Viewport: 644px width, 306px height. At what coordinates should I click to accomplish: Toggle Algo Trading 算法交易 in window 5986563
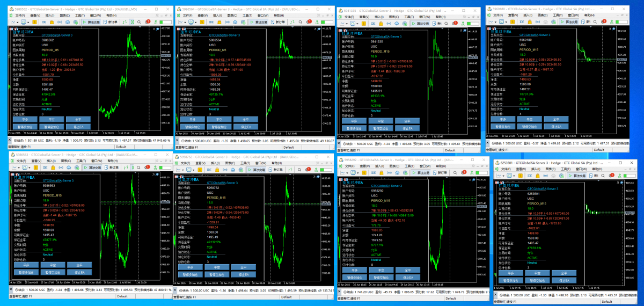click(x=92, y=167)
